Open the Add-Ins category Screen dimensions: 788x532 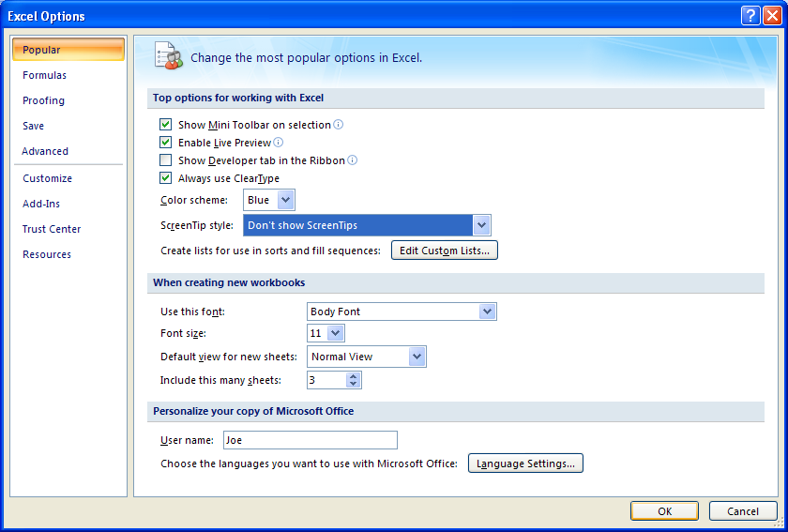coord(41,204)
